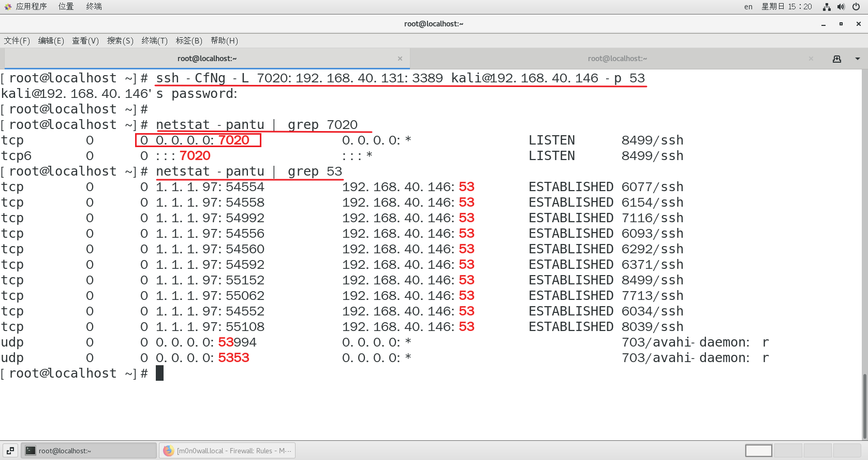The height and width of the screenshot is (460, 868).
Task: Open the 应用程序 applications menu
Action: pyautogui.click(x=31, y=7)
